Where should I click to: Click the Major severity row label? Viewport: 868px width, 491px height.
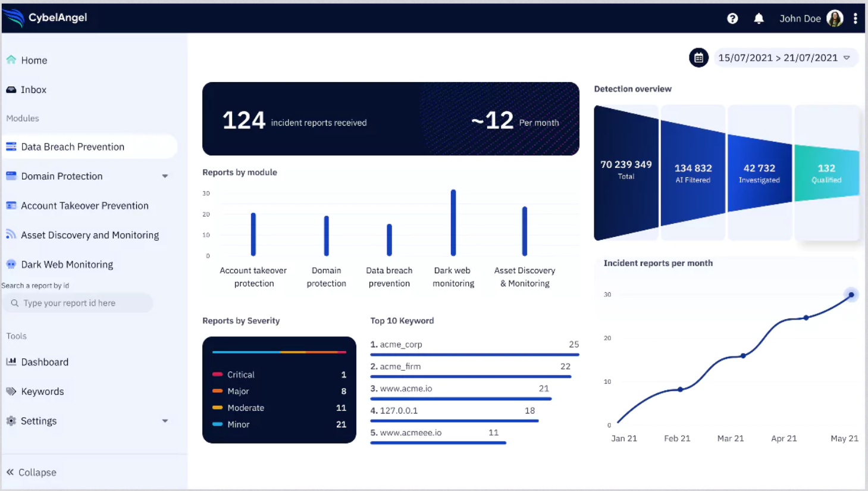238,391
